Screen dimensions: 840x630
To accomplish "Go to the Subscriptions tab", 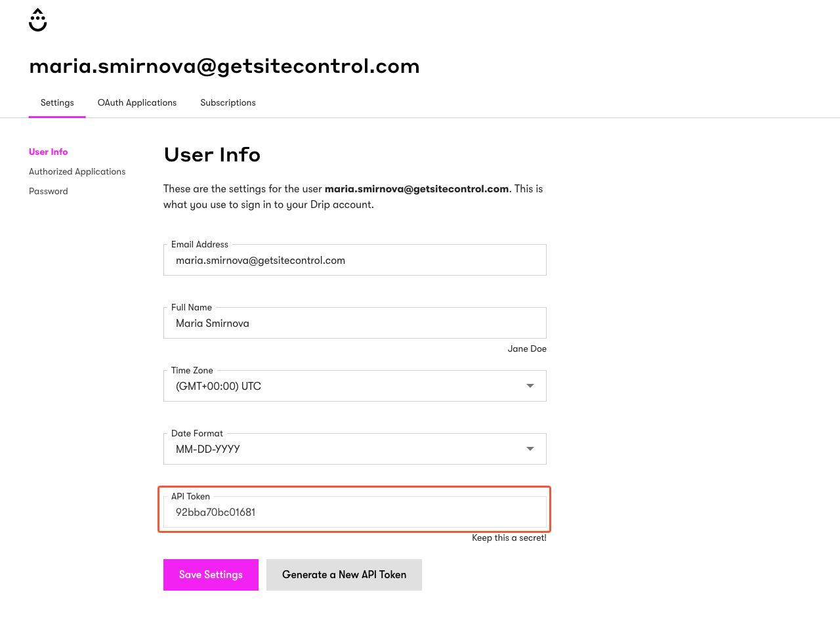I will (228, 103).
